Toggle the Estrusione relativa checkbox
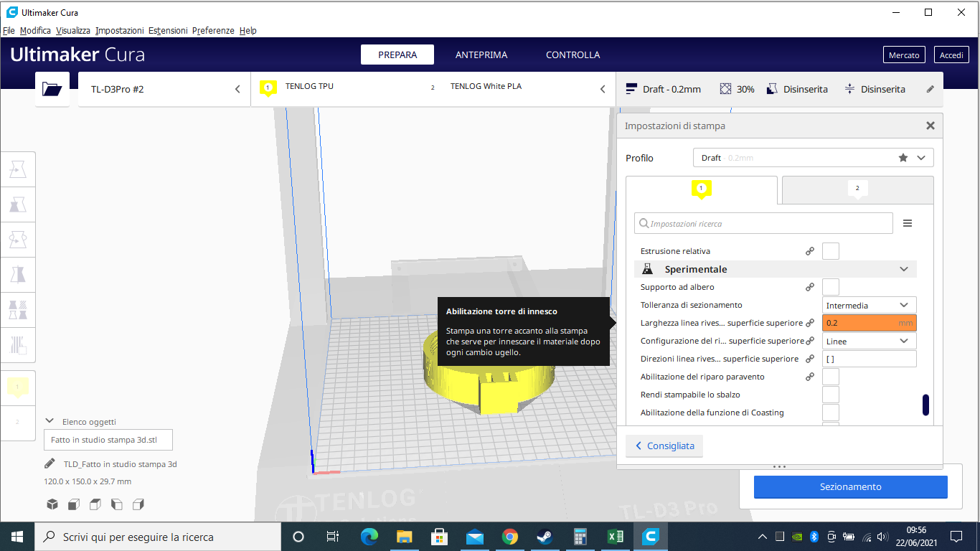 point(830,251)
